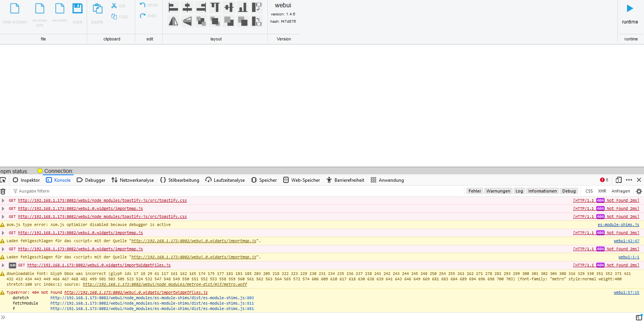The image size is (644, 325).
Task: Open source location webui:1:1
Action: click(x=629, y=257)
